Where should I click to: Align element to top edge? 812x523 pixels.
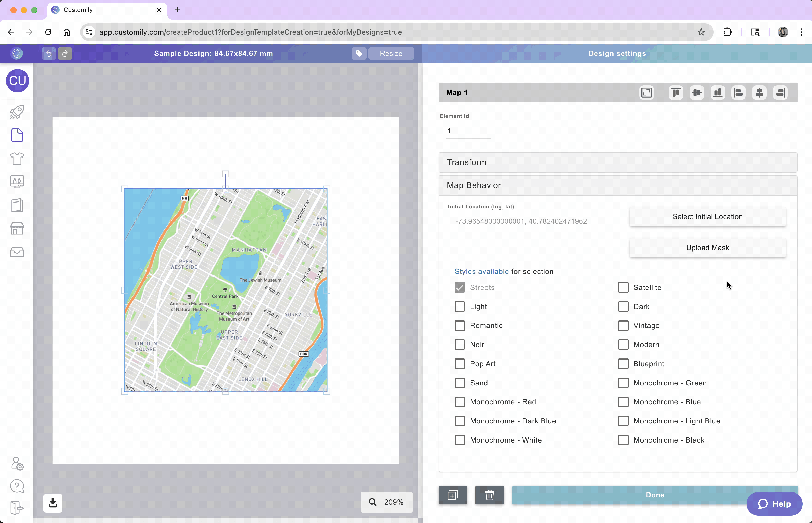676,92
